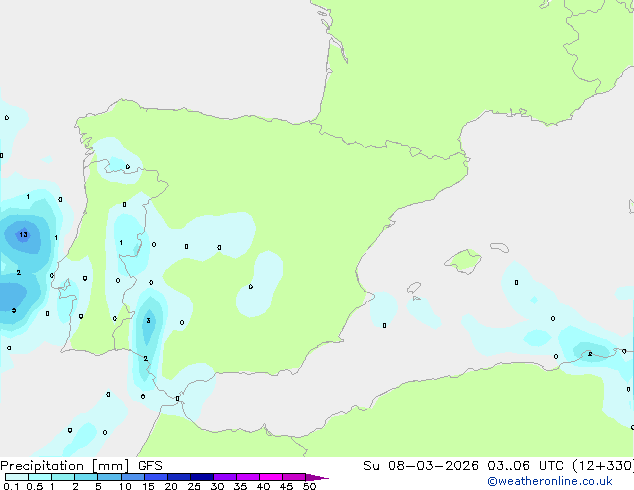
Task: Click the 20–25 mm dark blue legend swatch
Action: [179, 477]
